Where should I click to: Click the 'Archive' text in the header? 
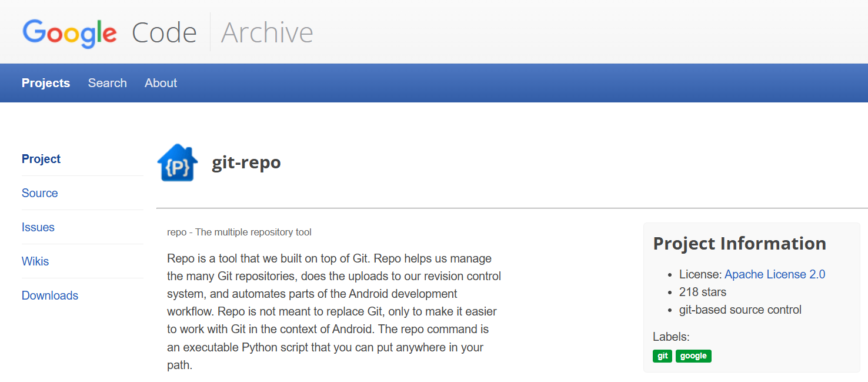click(267, 32)
